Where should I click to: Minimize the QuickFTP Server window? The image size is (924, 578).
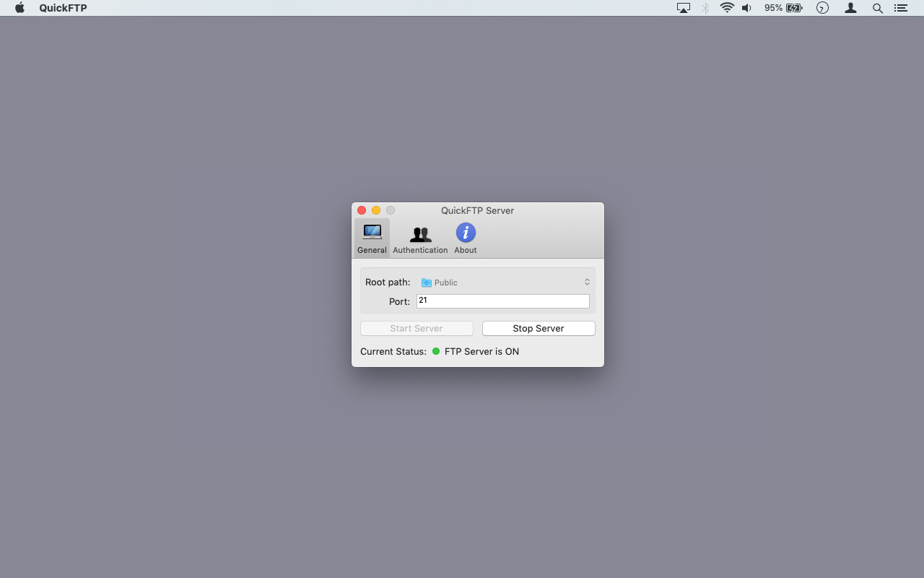pyautogui.click(x=376, y=210)
